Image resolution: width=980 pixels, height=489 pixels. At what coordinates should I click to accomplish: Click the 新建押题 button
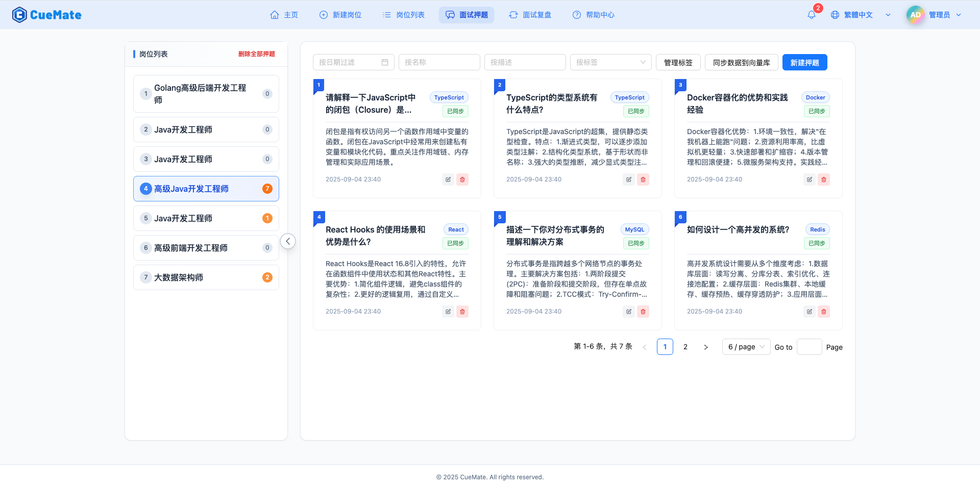tap(804, 62)
